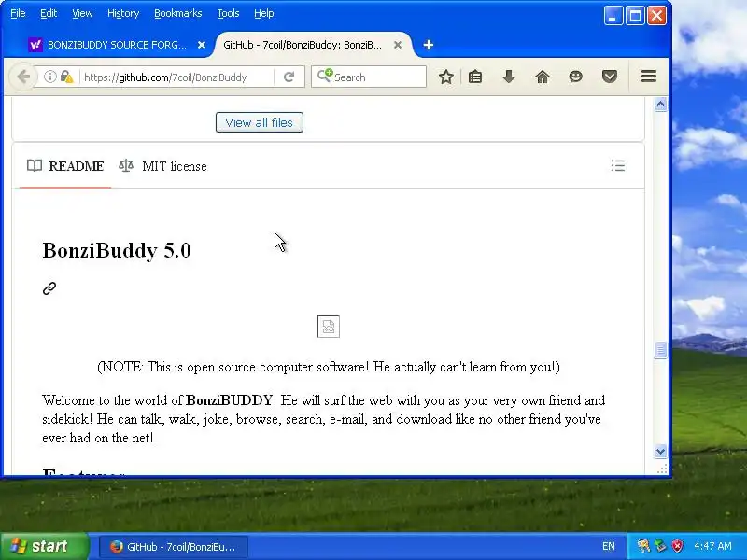747x560 pixels.
Task: Open a new tab with plus icon
Action: (x=429, y=45)
